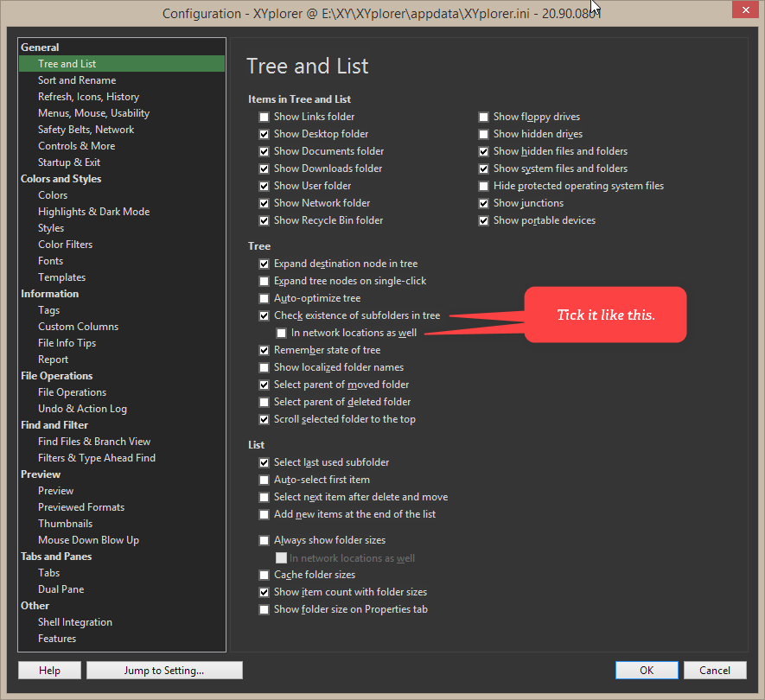Viewport: 765px width, 700px height.
Task: Disable "Remember state of tree"
Action: [x=264, y=349]
